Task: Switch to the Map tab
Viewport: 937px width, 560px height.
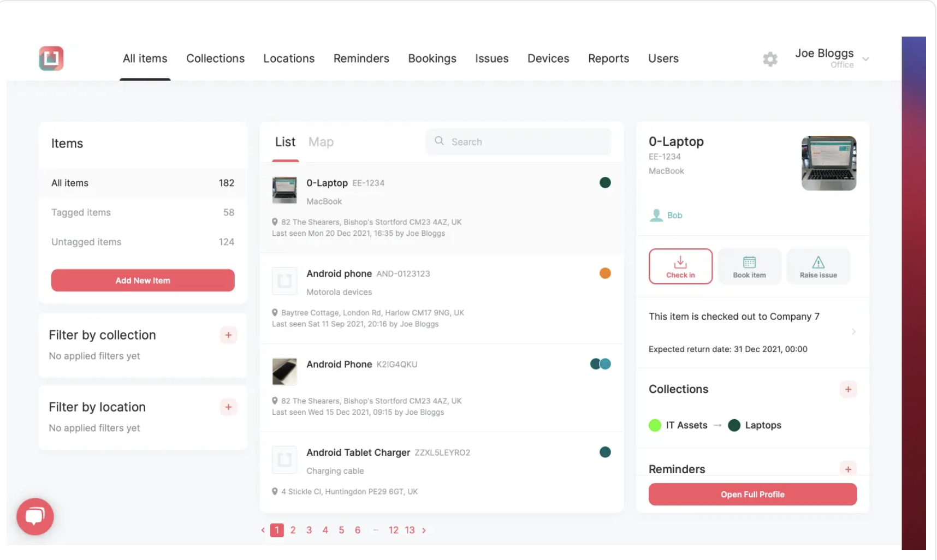Action: [321, 142]
